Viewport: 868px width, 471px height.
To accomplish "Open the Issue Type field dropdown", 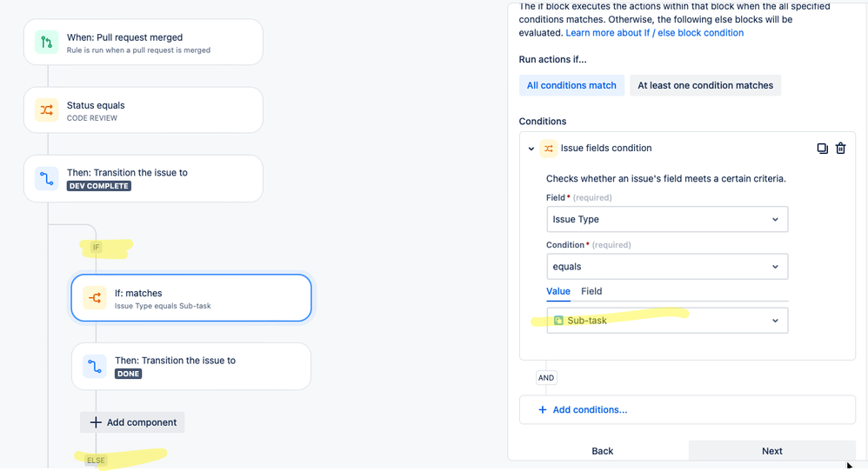I will coord(667,220).
